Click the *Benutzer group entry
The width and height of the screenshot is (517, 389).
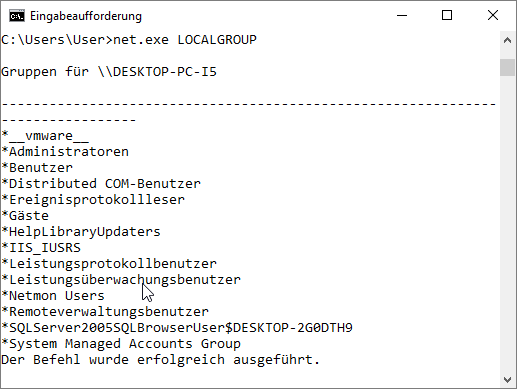37,168
